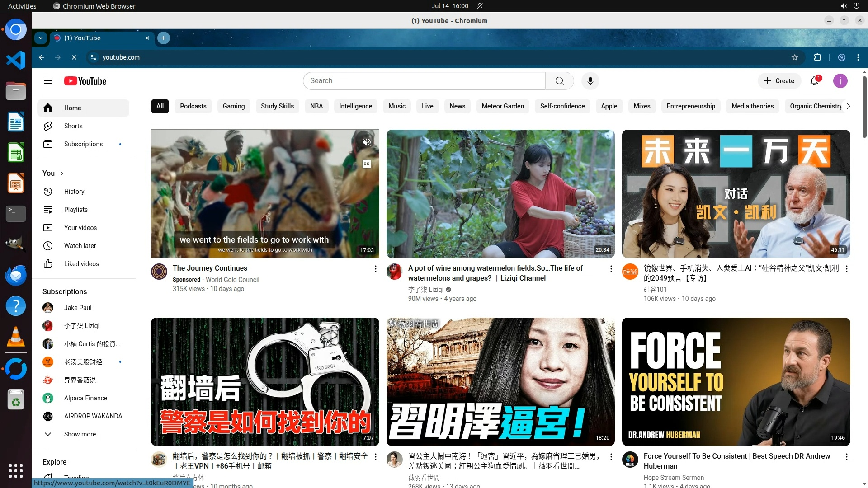
Task: Open the notifications bell
Action: click(814, 81)
